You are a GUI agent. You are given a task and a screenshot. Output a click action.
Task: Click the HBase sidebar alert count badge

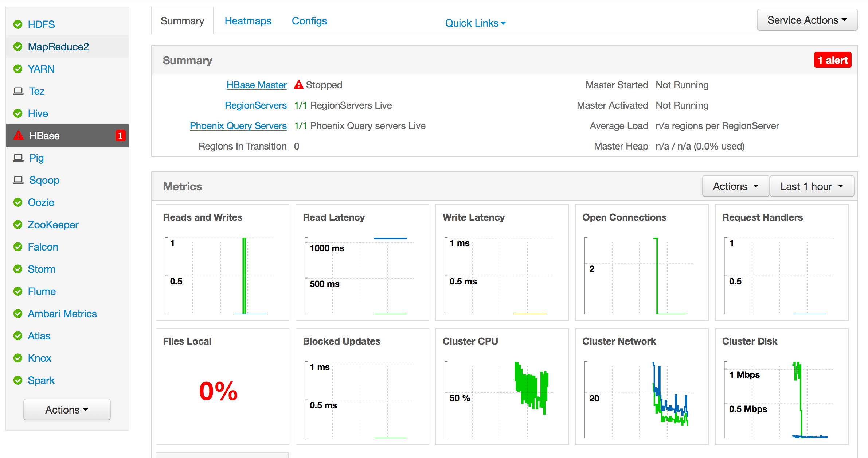[120, 136]
